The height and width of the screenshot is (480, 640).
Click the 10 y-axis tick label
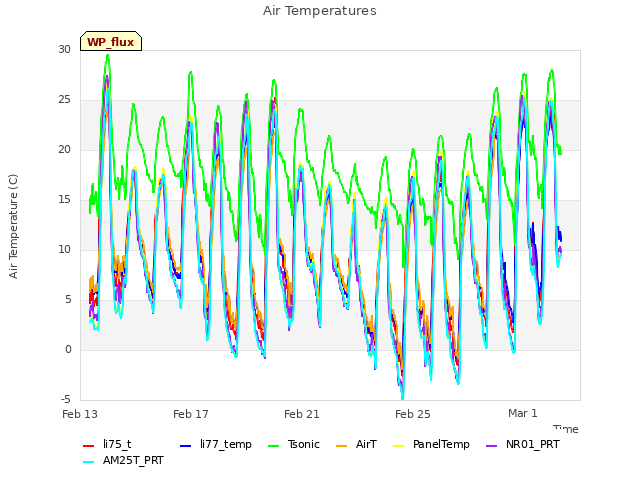coord(64,250)
